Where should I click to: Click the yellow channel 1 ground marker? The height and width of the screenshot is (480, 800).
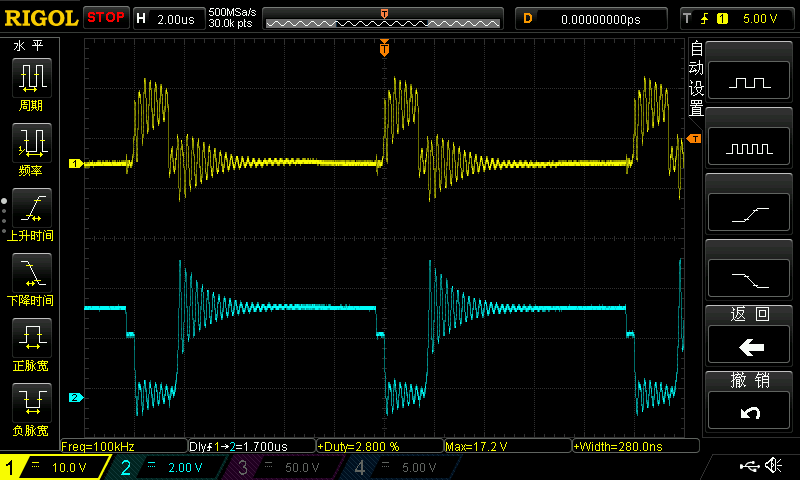[x=76, y=164]
